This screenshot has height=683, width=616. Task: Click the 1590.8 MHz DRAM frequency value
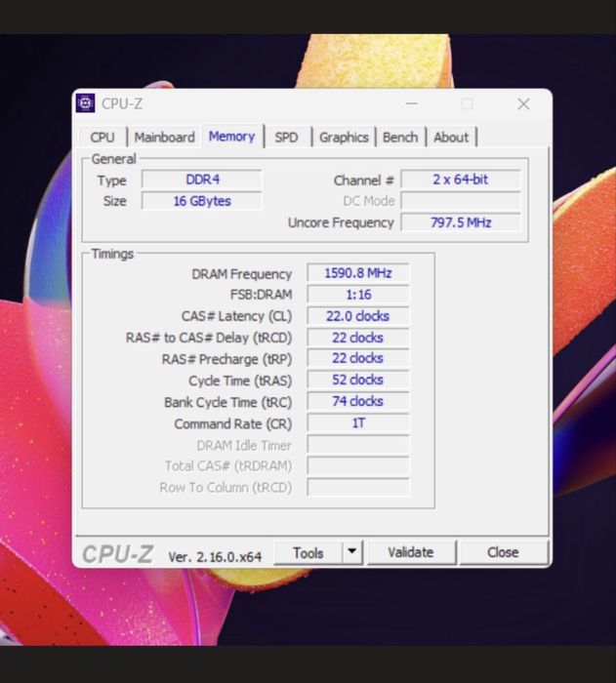coord(358,273)
